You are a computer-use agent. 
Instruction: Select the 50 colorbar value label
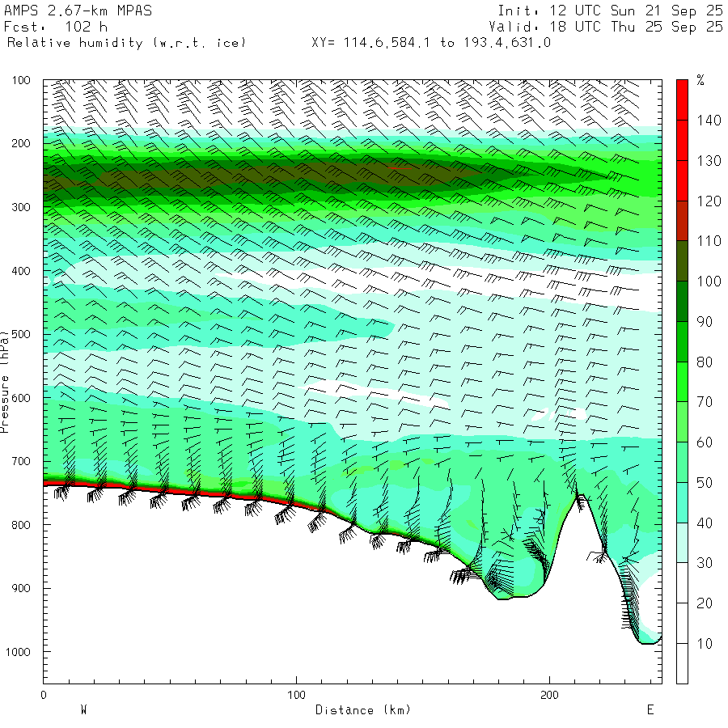pyautogui.click(x=705, y=483)
